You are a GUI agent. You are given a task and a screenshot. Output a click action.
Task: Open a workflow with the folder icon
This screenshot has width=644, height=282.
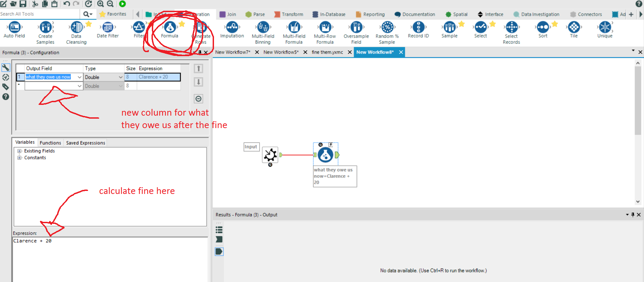pyautogui.click(x=13, y=4)
